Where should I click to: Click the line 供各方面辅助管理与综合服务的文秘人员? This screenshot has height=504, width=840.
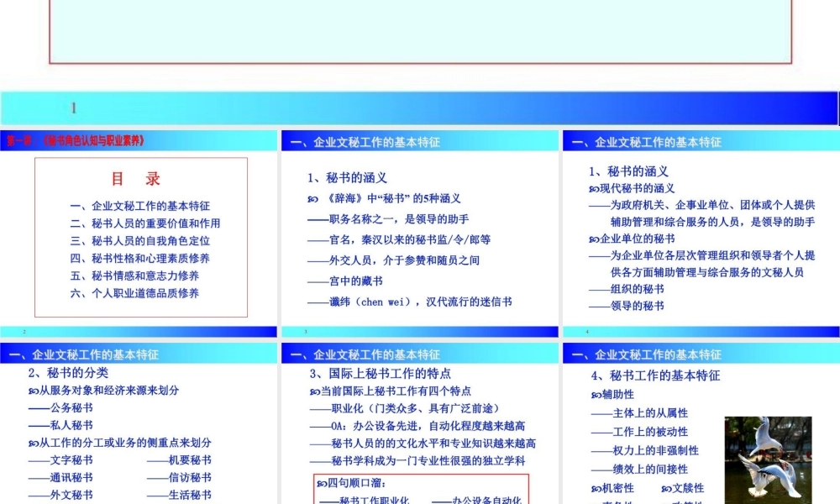707,272
